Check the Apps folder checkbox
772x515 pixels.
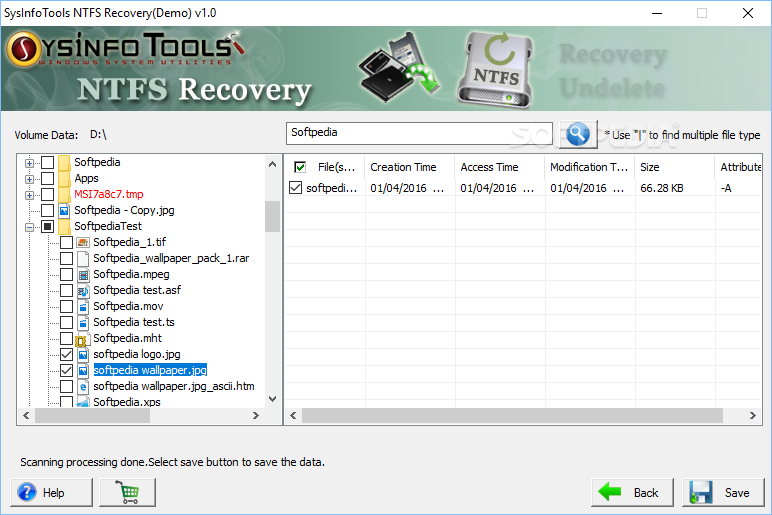[47, 178]
